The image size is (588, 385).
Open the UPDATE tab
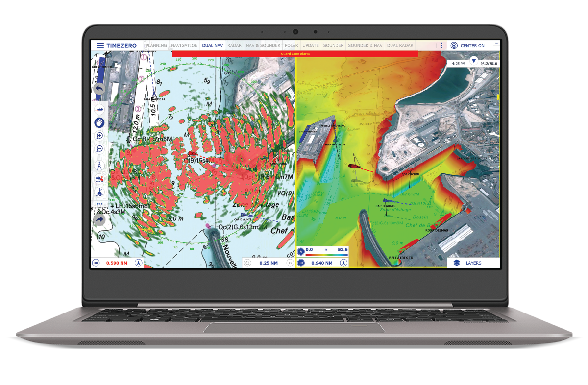pyautogui.click(x=311, y=45)
